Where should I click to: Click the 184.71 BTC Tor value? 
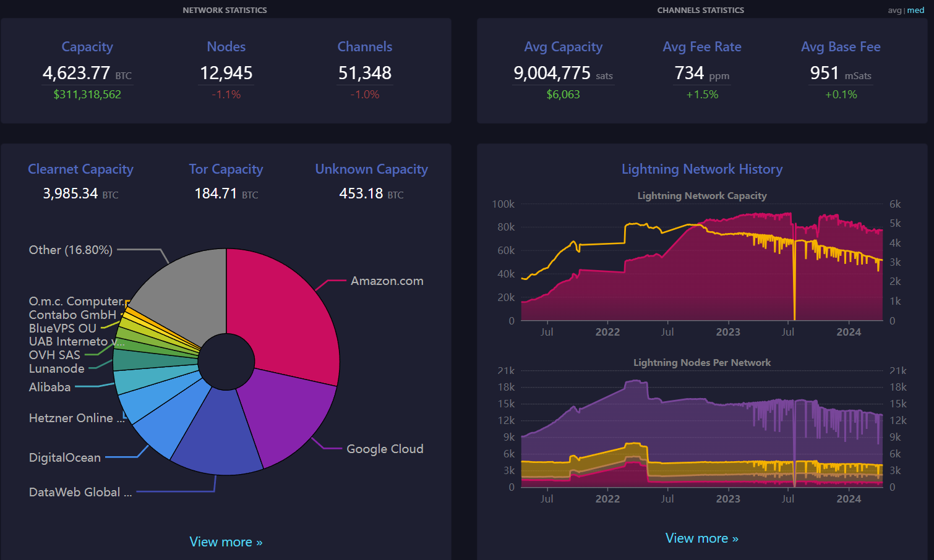pyautogui.click(x=226, y=194)
